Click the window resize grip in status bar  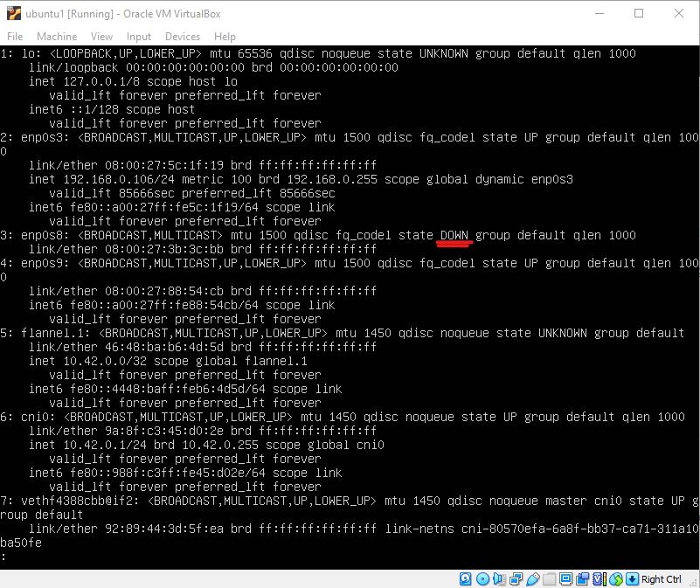click(694, 582)
